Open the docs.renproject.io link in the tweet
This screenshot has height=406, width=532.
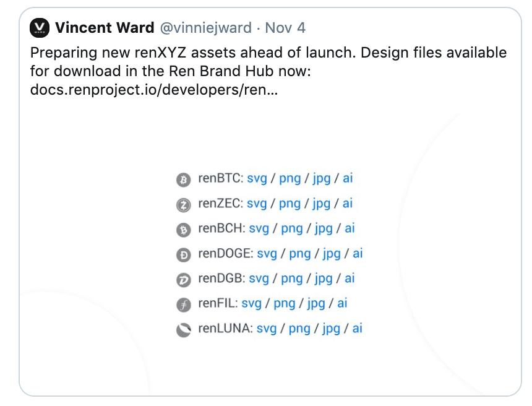(154, 90)
